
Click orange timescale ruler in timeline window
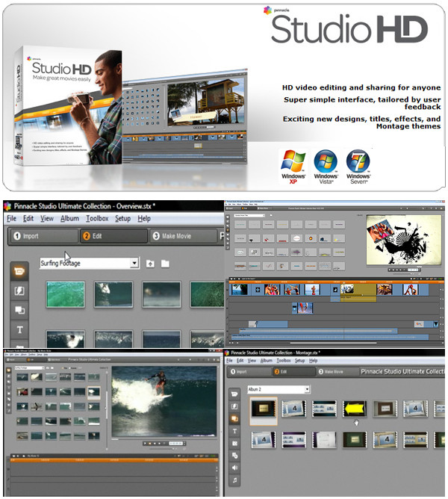point(336,282)
